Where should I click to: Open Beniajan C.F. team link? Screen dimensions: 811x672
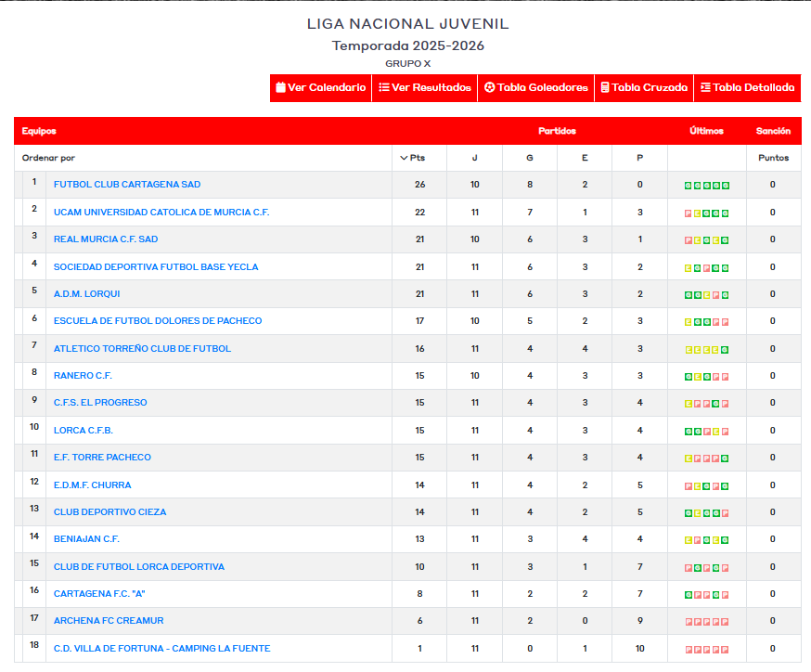[86, 539]
